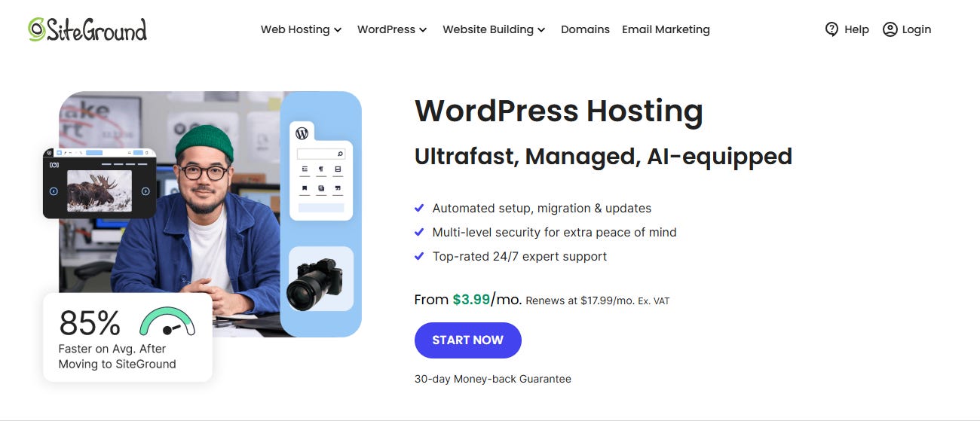
Task: Expand the Website Building dropdown menu
Action: coord(494,29)
